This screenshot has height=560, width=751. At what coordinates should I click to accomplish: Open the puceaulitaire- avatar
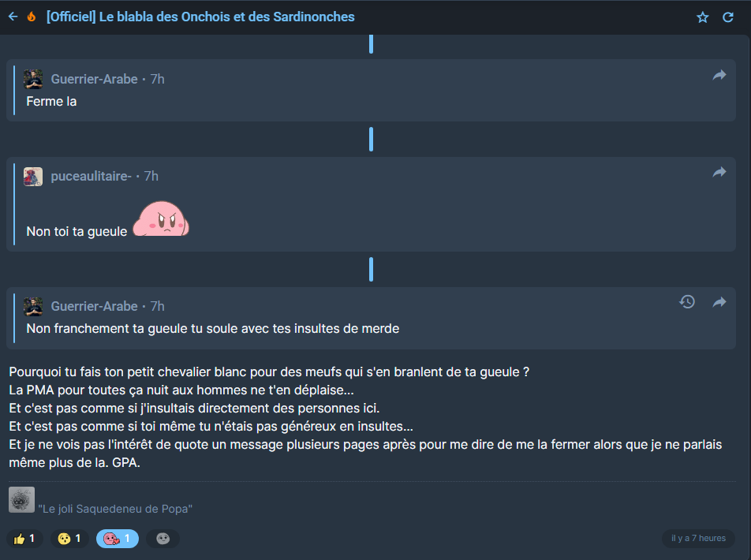33,177
